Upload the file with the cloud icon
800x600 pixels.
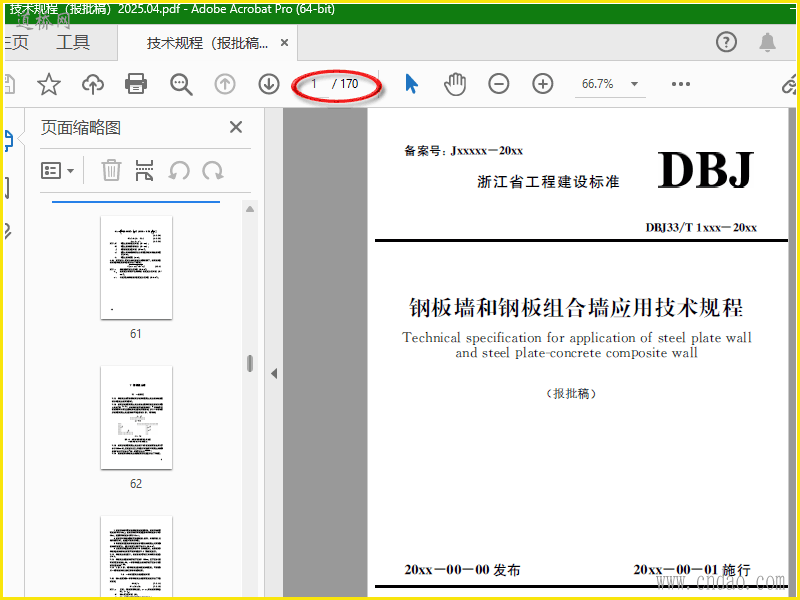[93, 84]
